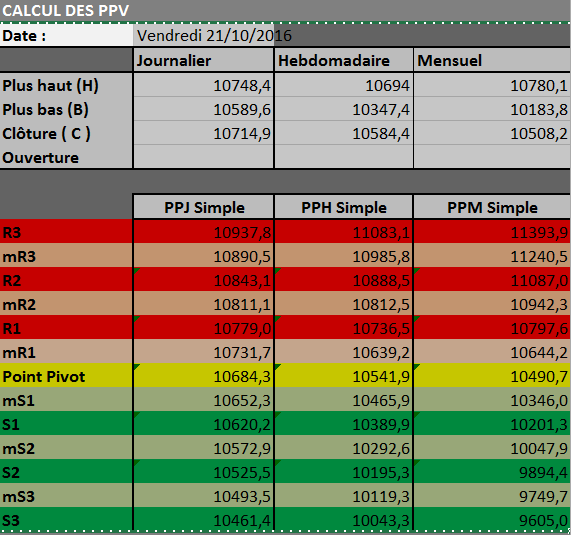This screenshot has height=535, width=572.
Task: Select mS1 daily value 10652,3
Action: coord(204,400)
